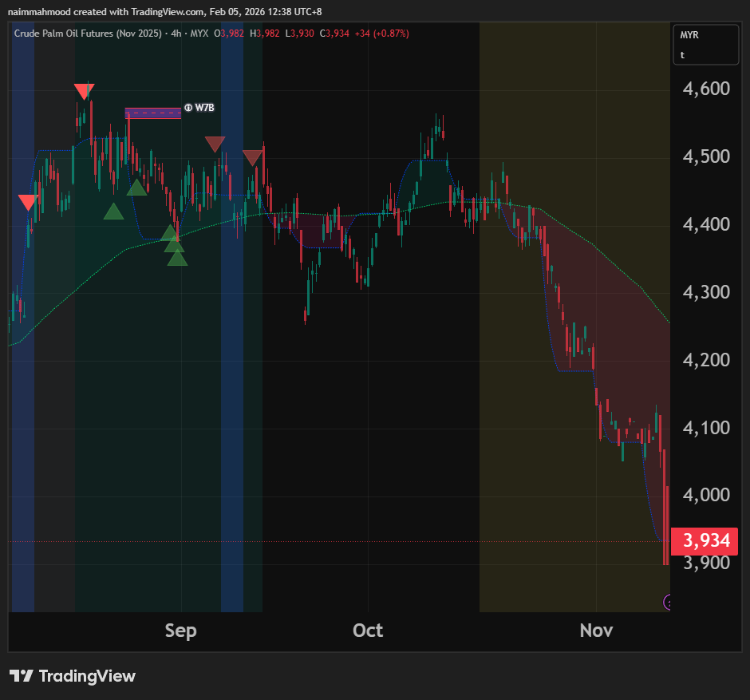The width and height of the screenshot is (750, 700).
Task: Click the TradingView logo in the footer
Action: 73,676
